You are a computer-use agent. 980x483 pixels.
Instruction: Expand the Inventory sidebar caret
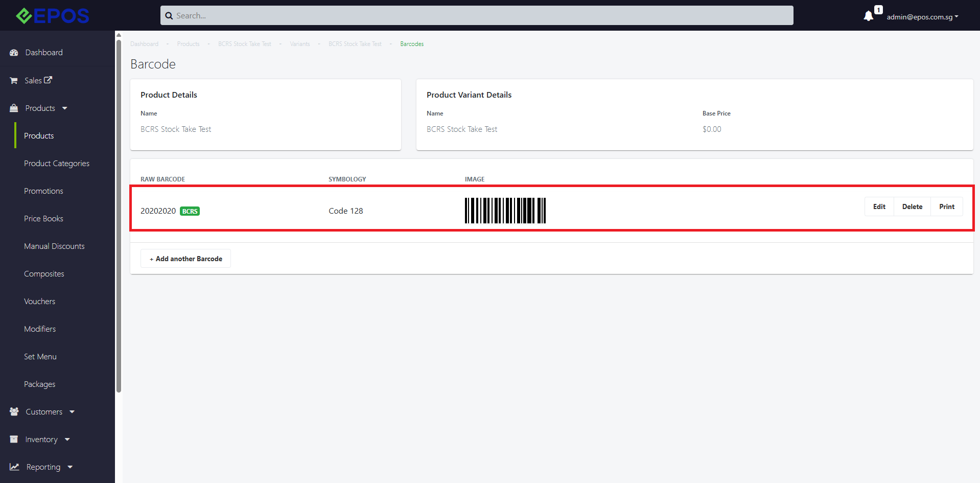click(x=67, y=440)
